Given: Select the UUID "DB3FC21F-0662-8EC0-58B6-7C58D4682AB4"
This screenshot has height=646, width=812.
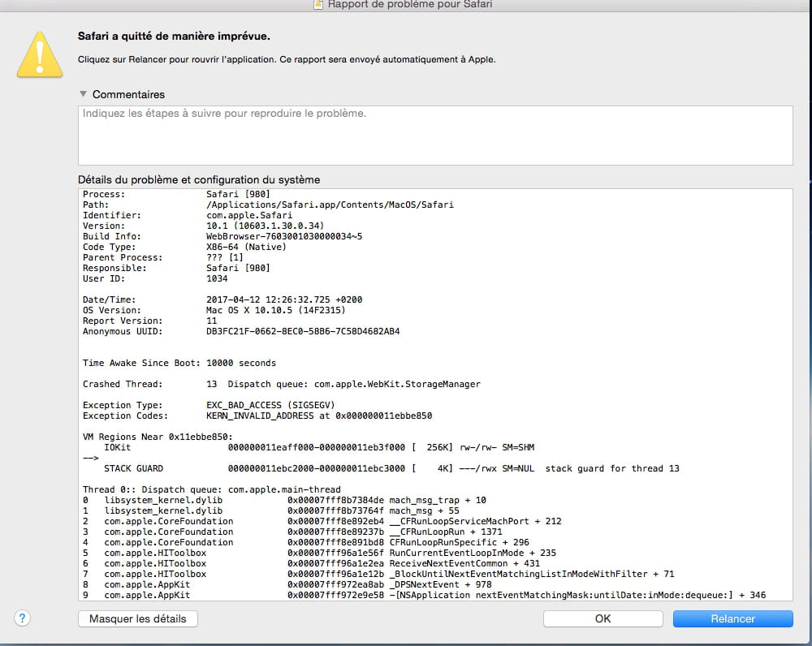Looking at the screenshot, I should point(303,331).
